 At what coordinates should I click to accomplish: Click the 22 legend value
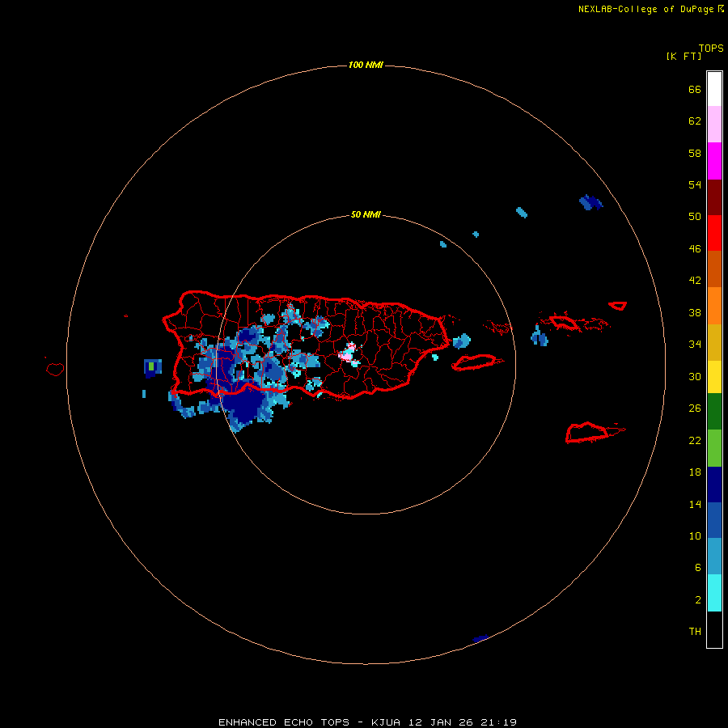(695, 440)
